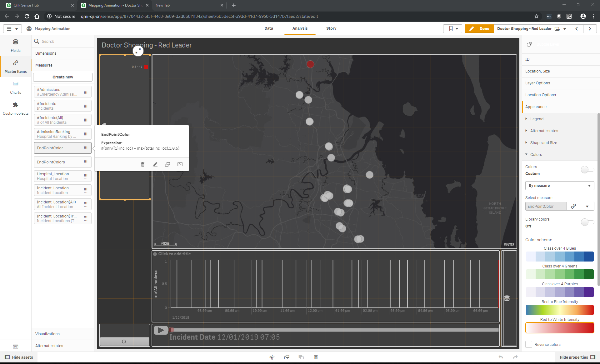This screenshot has height=364, width=600.
Task: Delete the EndPointColor measure via trash icon
Action: pos(142,164)
